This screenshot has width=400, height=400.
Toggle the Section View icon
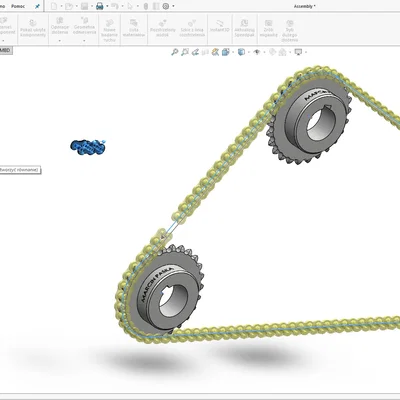(205, 52)
